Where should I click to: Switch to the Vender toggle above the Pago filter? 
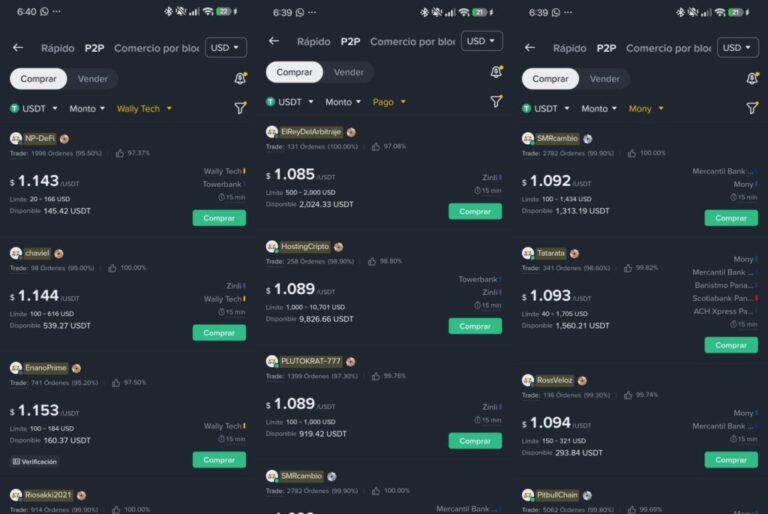tap(349, 72)
